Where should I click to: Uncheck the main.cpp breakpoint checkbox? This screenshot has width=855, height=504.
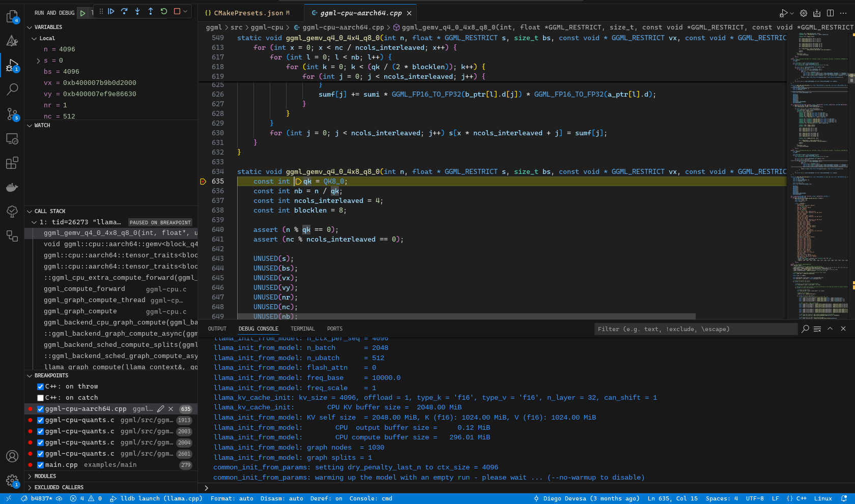tap(41, 465)
